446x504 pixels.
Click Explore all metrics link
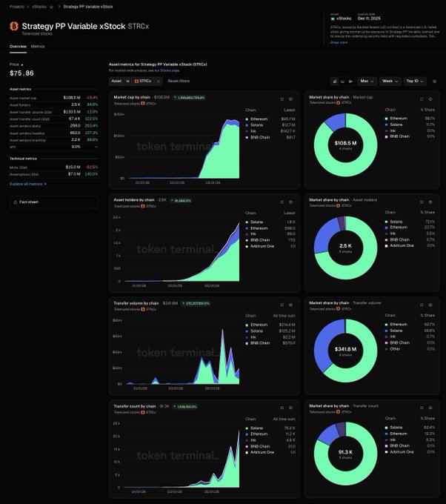(28, 184)
